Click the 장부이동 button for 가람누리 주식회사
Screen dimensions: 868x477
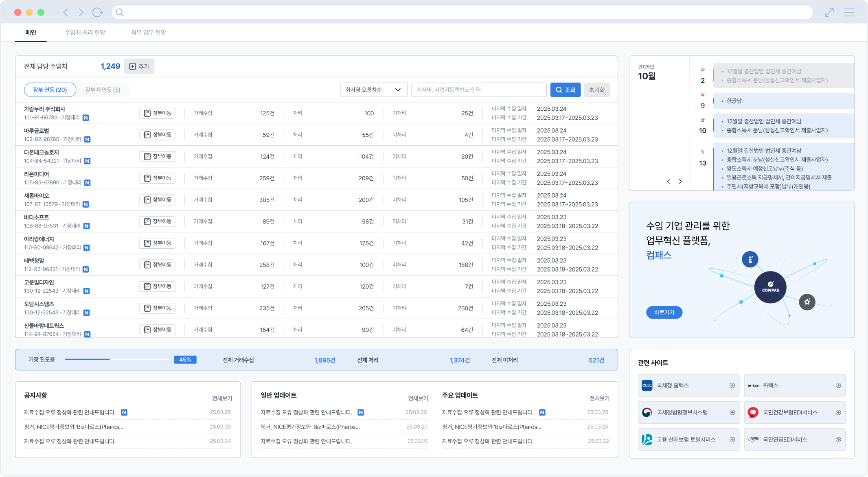pyautogui.click(x=158, y=113)
